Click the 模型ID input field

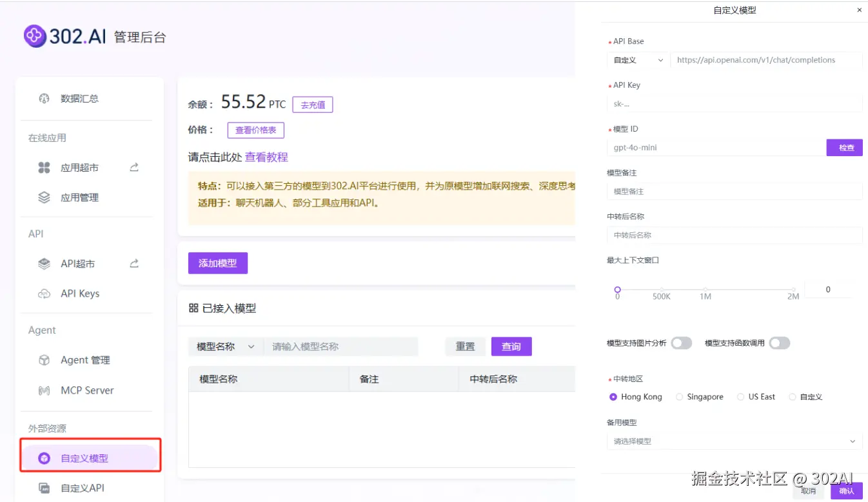pyautogui.click(x=709, y=147)
